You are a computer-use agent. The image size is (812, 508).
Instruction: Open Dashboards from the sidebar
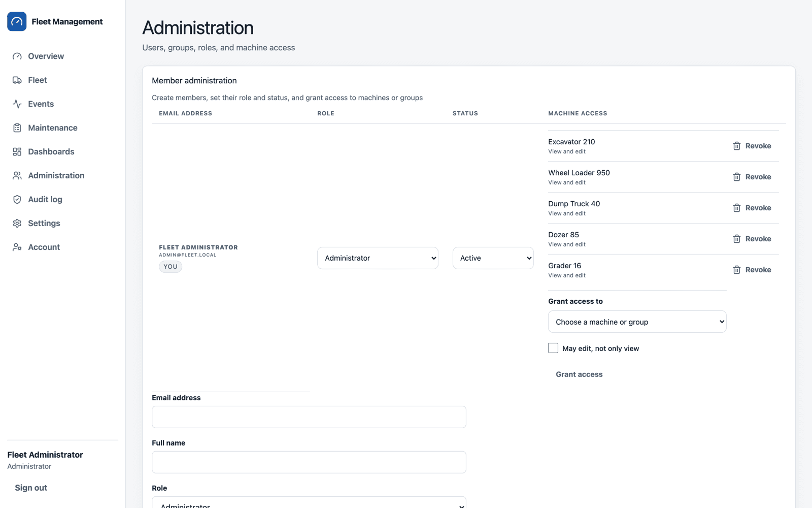click(63, 152)
